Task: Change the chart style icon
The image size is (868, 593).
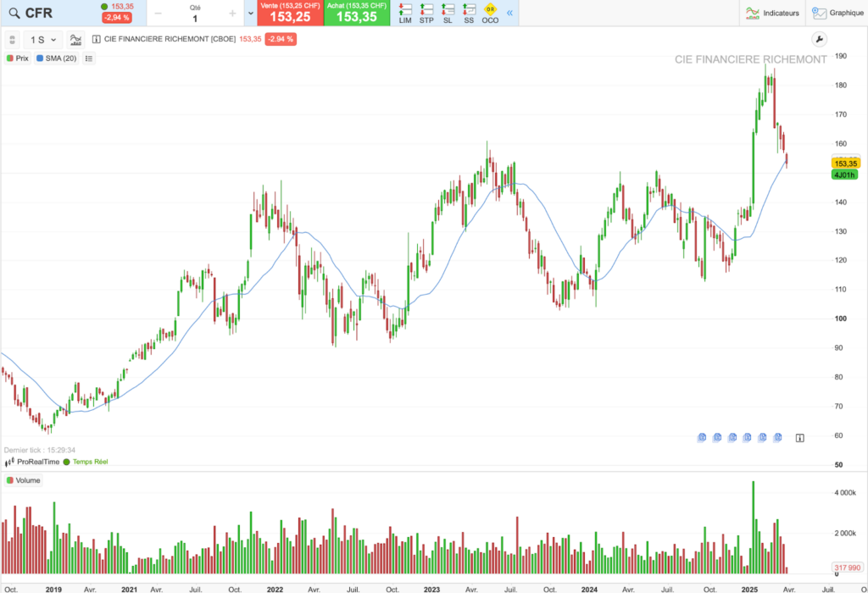Action: (75, 40)
